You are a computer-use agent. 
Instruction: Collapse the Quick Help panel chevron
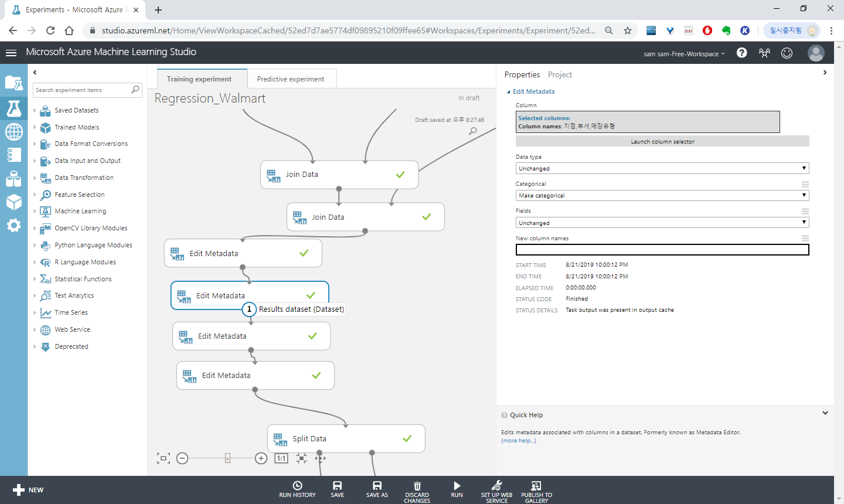(x=825, y=413)
